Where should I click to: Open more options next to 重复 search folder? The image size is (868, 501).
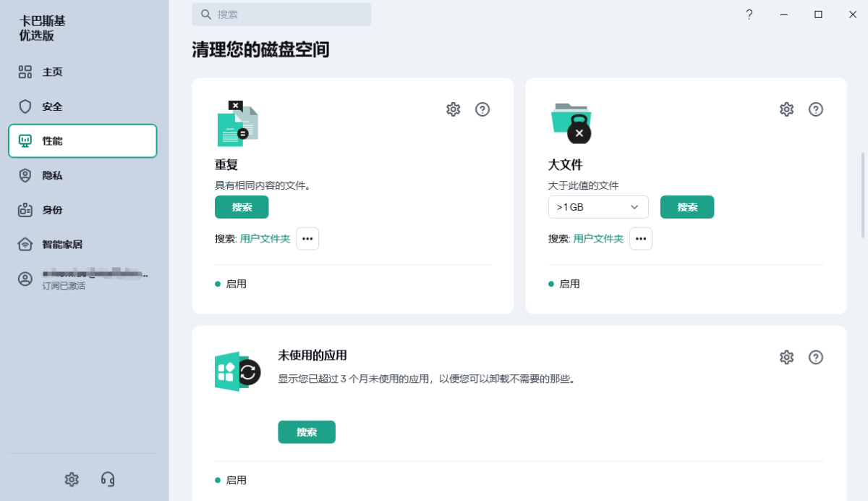[307, 238]
